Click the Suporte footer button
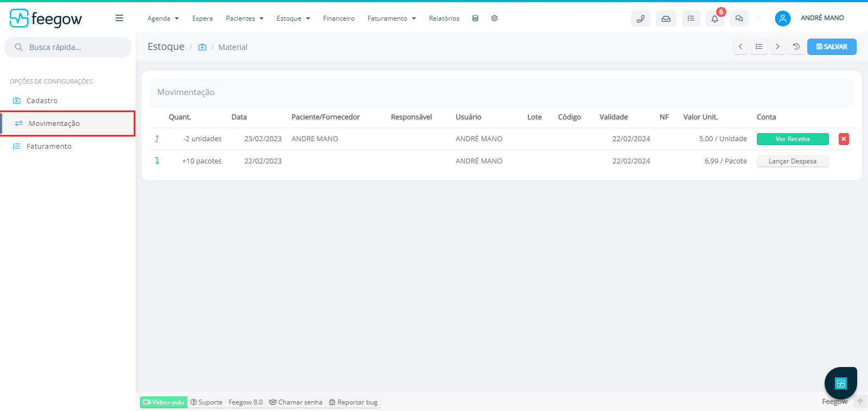 [206, 402]
